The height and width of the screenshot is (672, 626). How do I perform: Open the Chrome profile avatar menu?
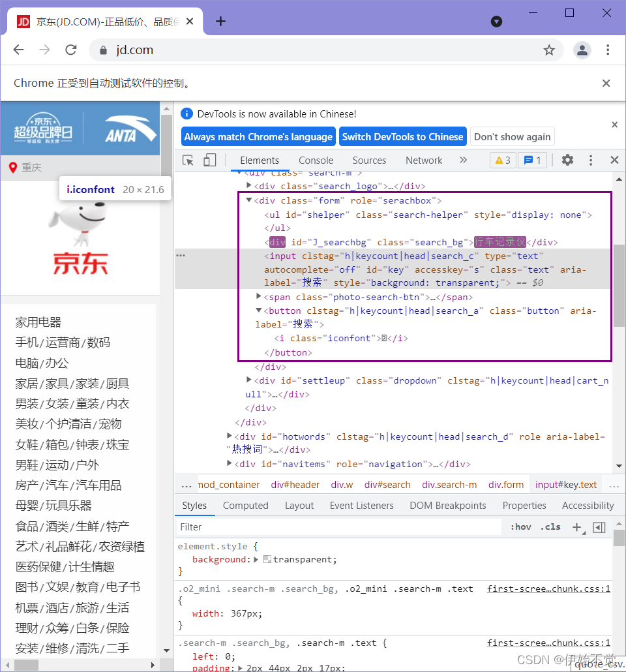click(x=582, y=50)
